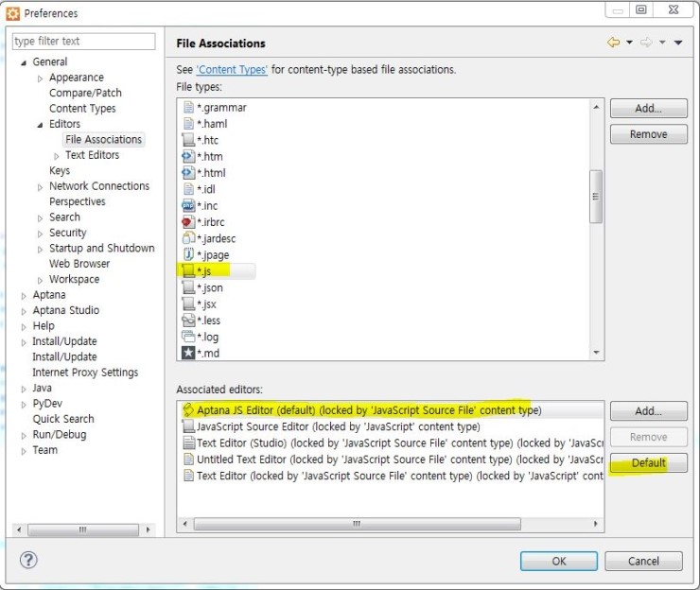Click the Untitled Text Editor icon
This screenshot has height=590, width=700.
189,460
